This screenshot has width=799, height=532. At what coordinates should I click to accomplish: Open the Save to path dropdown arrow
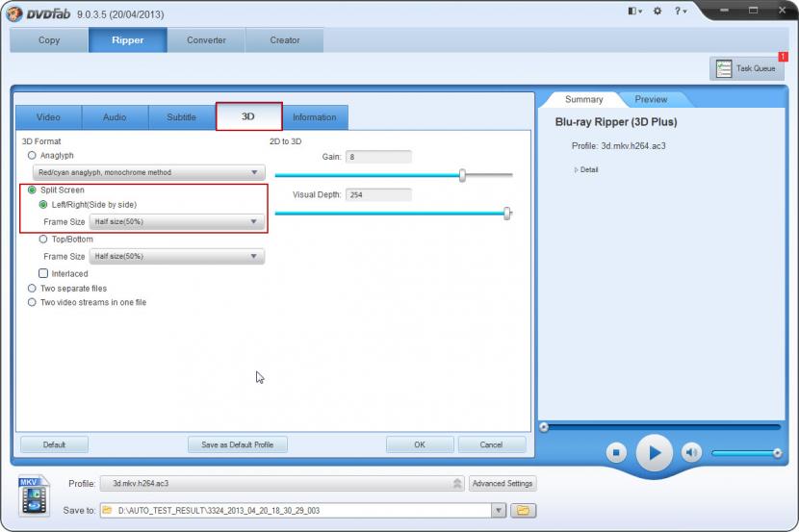click(x=499, y=510)
